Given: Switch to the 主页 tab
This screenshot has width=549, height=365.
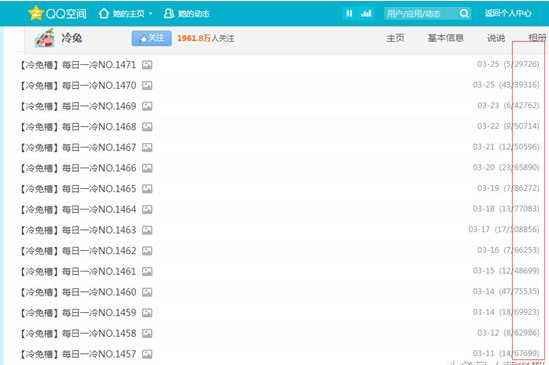Looking at the screenshot, I should (395, 38).
